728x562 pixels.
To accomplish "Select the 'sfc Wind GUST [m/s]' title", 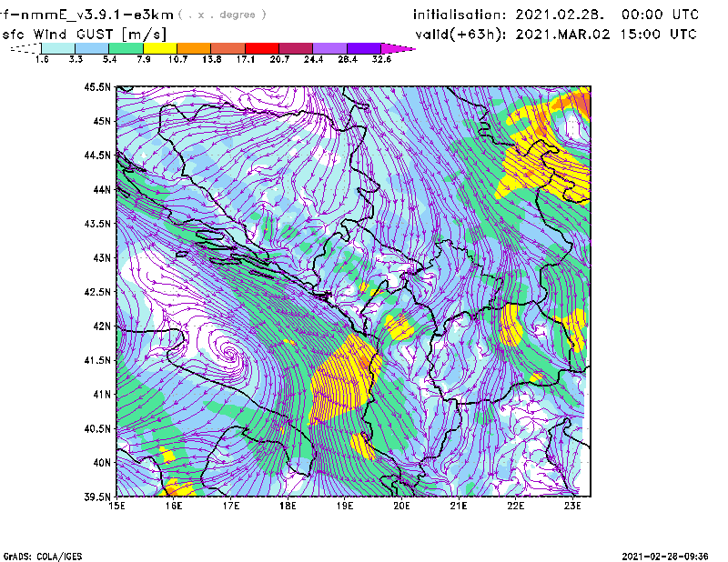I will [x=84, y=35].
